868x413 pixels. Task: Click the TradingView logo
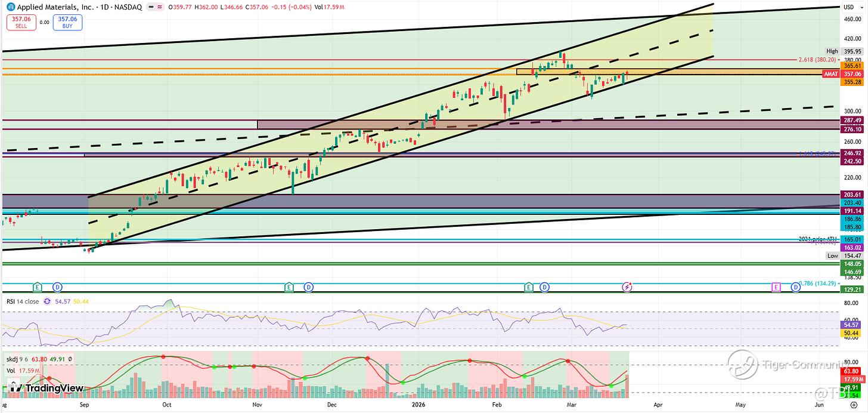(46, 388)
